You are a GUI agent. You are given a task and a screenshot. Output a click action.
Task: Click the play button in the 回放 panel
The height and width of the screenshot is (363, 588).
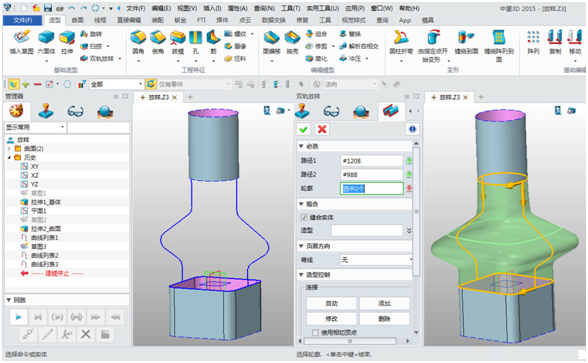(x=18, y=317)
